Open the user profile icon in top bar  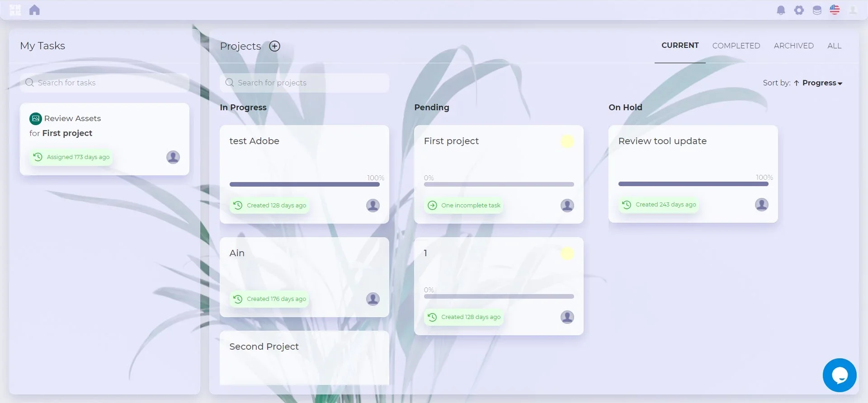(x=853, y=10)
